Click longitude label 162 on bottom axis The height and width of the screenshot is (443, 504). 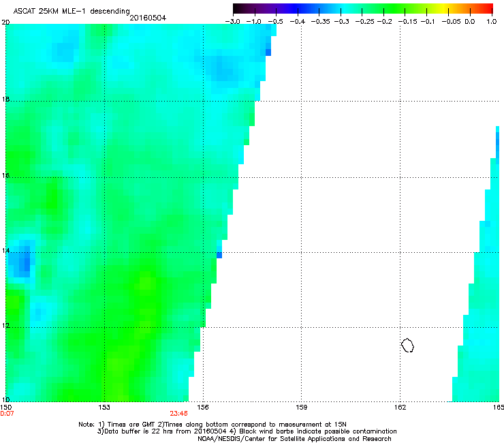[x=400, y=408]
